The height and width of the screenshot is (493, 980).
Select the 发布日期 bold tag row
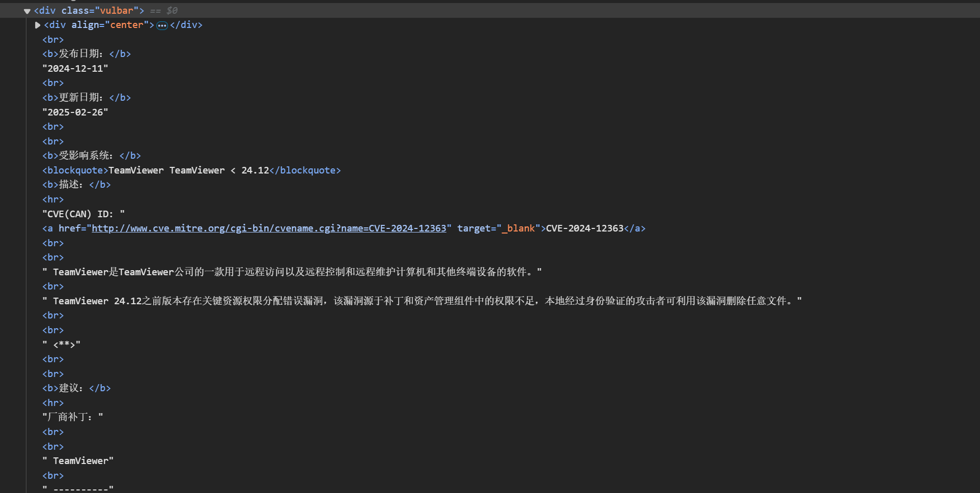87,54
